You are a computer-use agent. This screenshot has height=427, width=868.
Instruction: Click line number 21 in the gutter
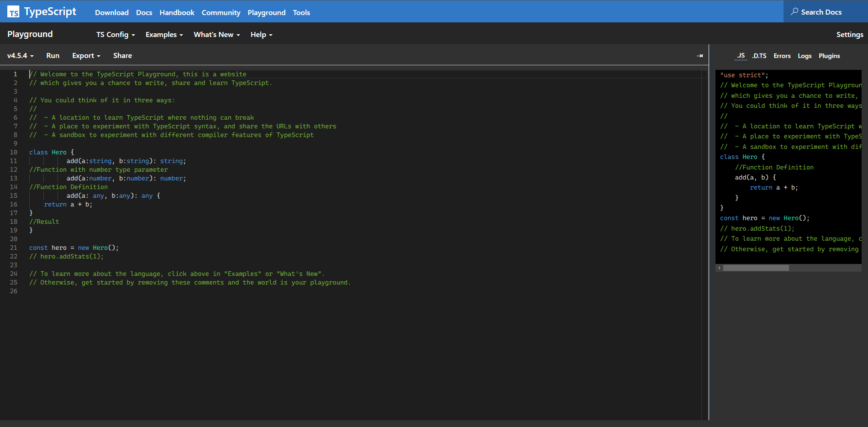14,248
